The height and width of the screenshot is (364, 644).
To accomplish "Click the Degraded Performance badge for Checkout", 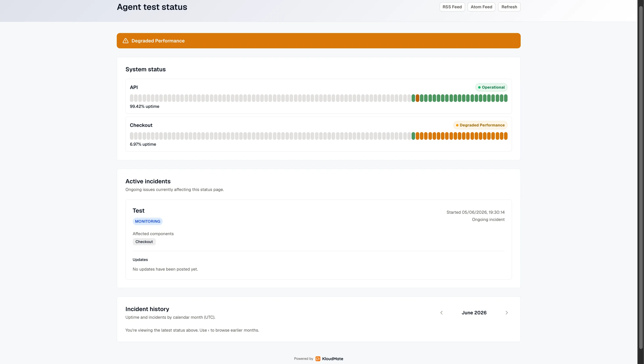I will pyautogui.click(x=480, y=125).
